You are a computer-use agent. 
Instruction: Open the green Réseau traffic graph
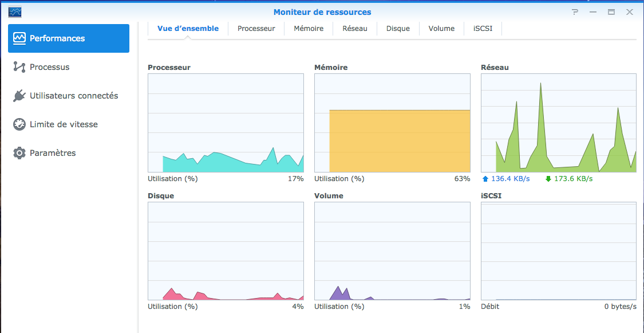point(559,123)
